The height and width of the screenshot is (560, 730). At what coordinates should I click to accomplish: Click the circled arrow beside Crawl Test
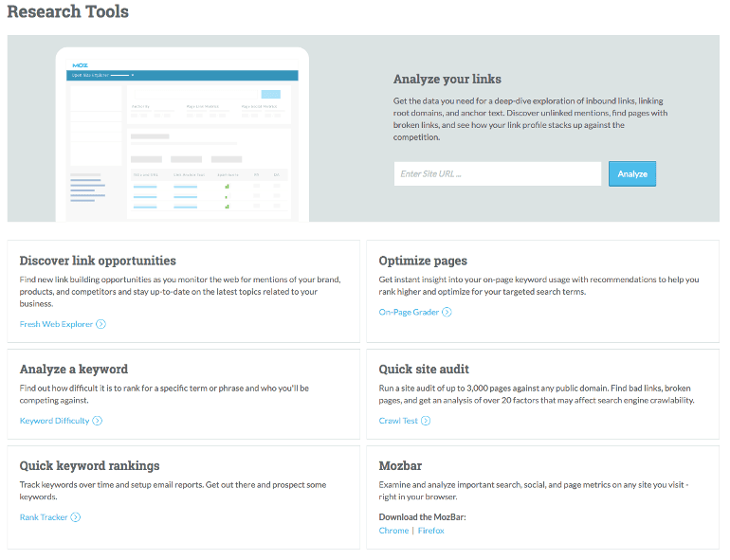pos(426,421)
